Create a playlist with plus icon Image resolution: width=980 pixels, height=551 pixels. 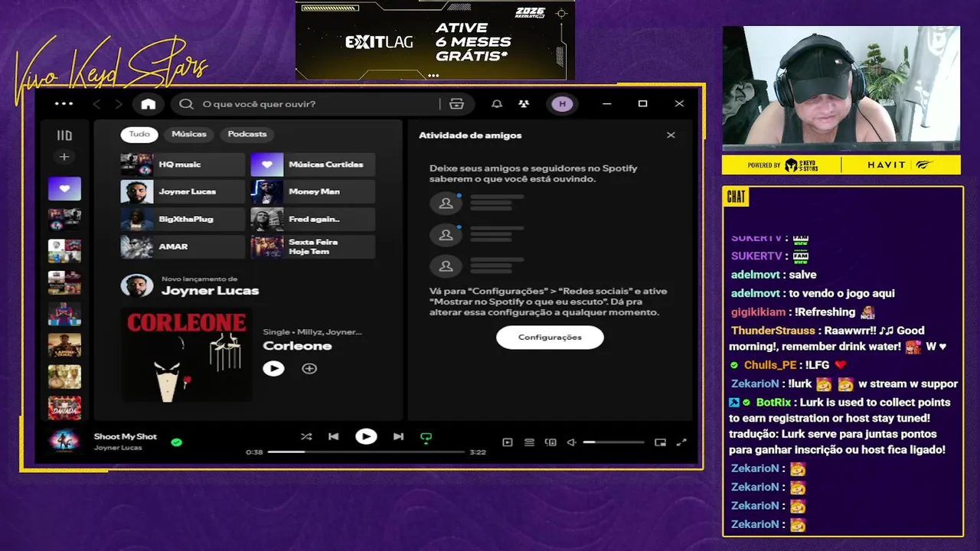(64, 157)
